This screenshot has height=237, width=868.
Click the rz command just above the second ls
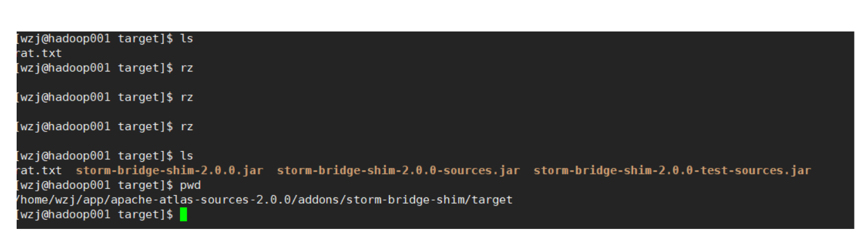(186, 127)
